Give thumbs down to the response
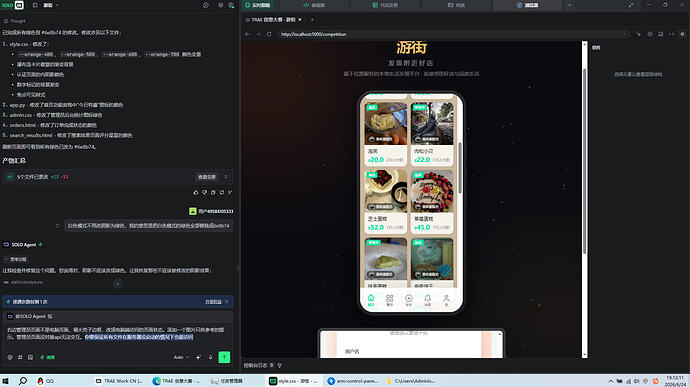 click(x=204, y=192)
